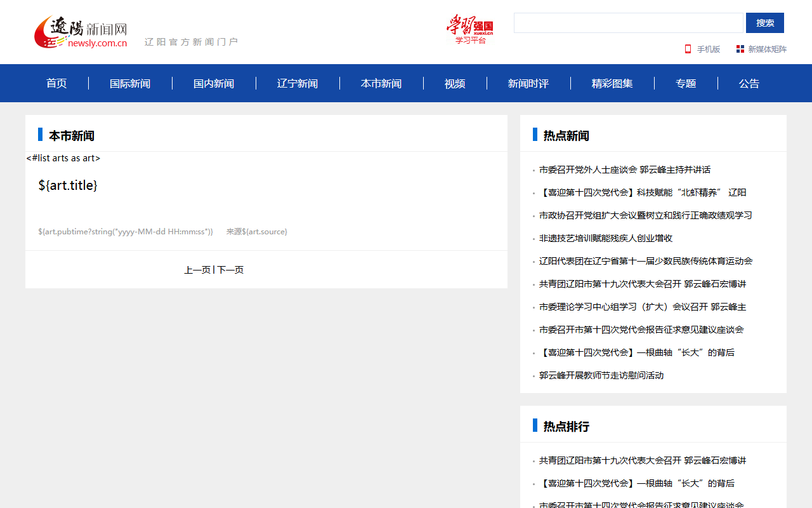
Task: Click the 辽阳官方新闻门户 slogan text
Action: (192, 42)
